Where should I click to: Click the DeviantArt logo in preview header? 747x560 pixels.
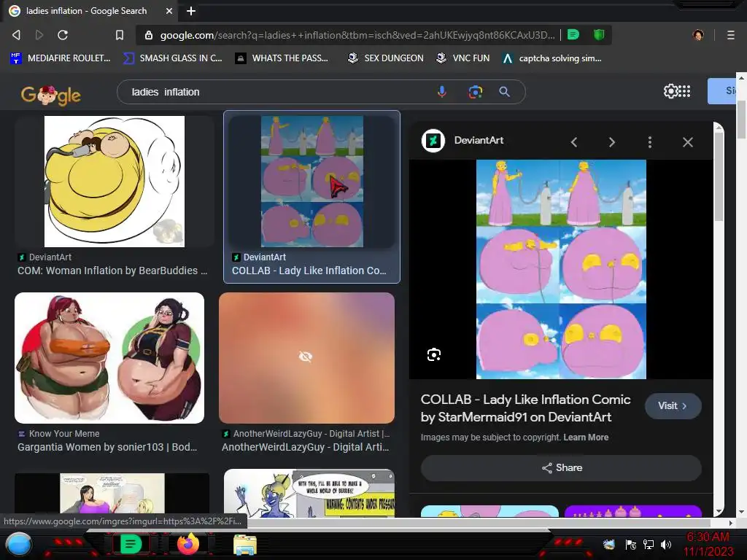[x=433, y=141]
